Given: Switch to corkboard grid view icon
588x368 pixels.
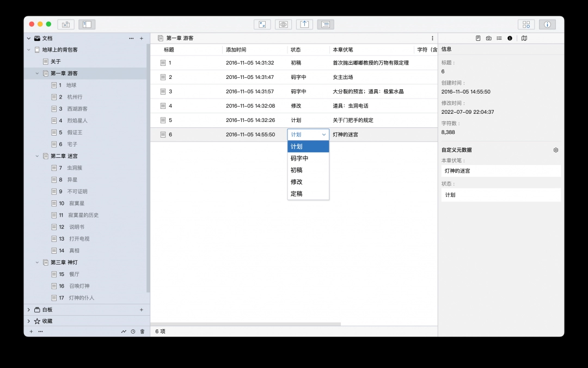Looking at the screenshot, I should click(x=526, y=24).
